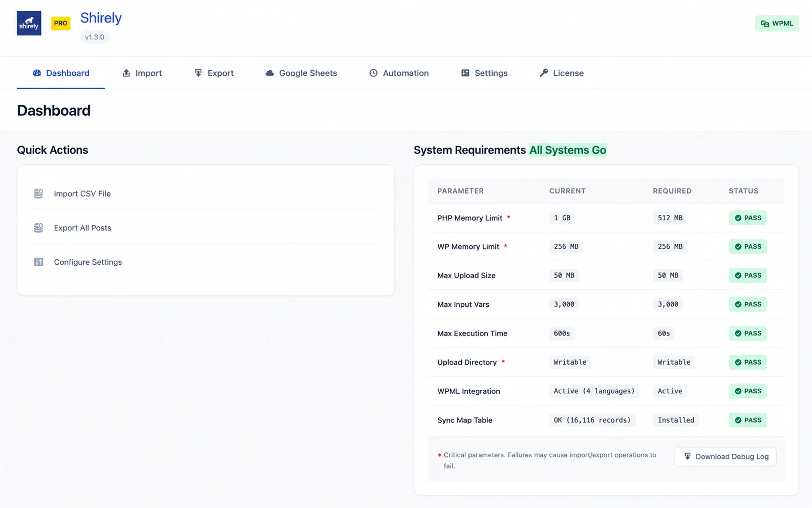
Task: Select the Dashboard tab
Action: point(61,73)
